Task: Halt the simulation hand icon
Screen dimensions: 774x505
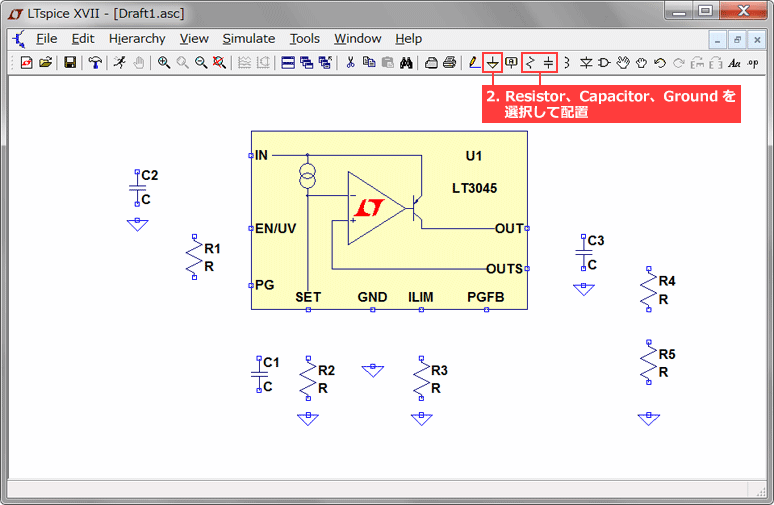Action: pyautogui.click(x=139, y=63)
